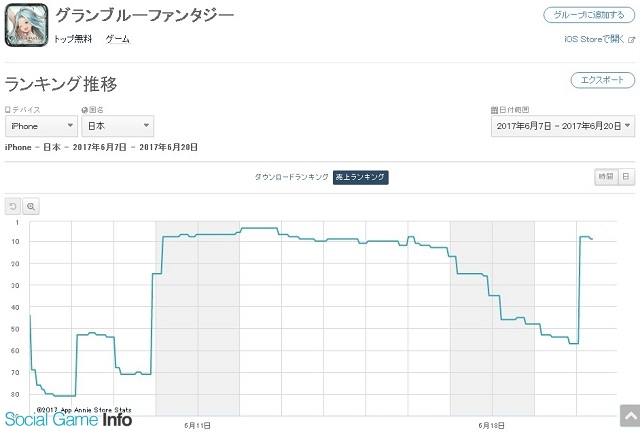This screenshot has width=640, height=432.
Task: Click the 6月11日 axis marker
Action: pyautogui.click(x=198, y=425)
